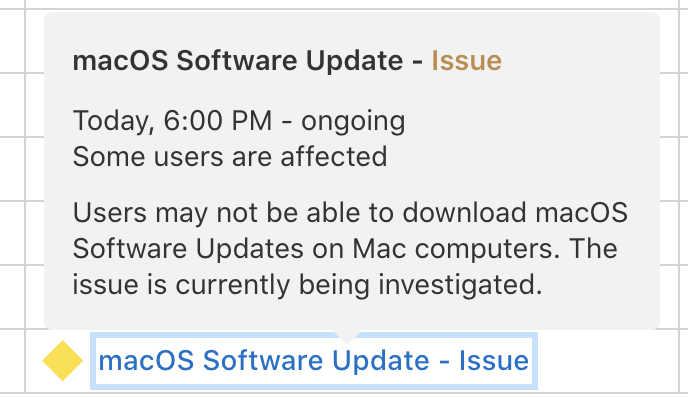Image resolution: width=688 pixels, height=398 pixels.
Task: Click the word ongoing in the time line
Action: 353,122
